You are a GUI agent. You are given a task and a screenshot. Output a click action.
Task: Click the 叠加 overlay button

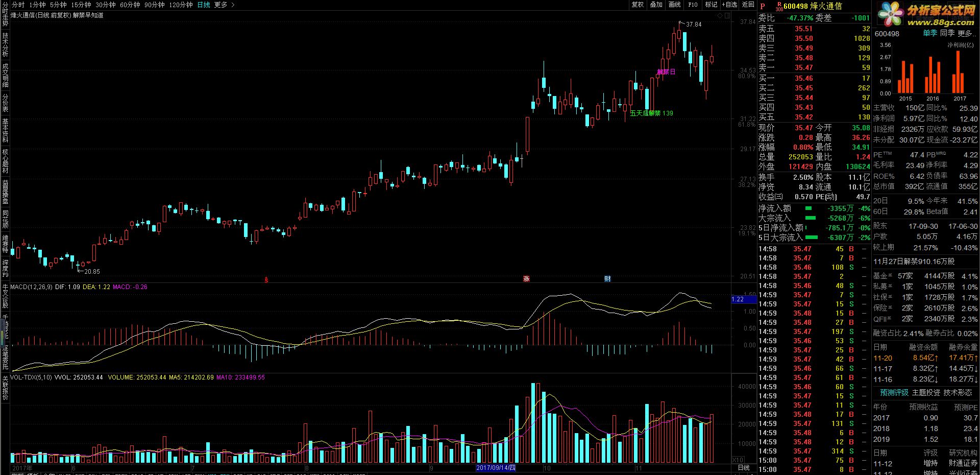coord(656,5)
